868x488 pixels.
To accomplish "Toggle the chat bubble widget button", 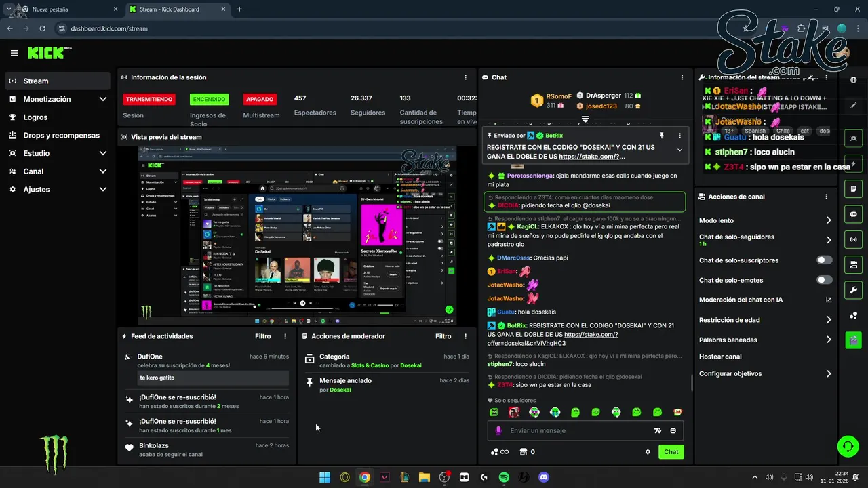I will pyautogui.click(x=853, y=214).
